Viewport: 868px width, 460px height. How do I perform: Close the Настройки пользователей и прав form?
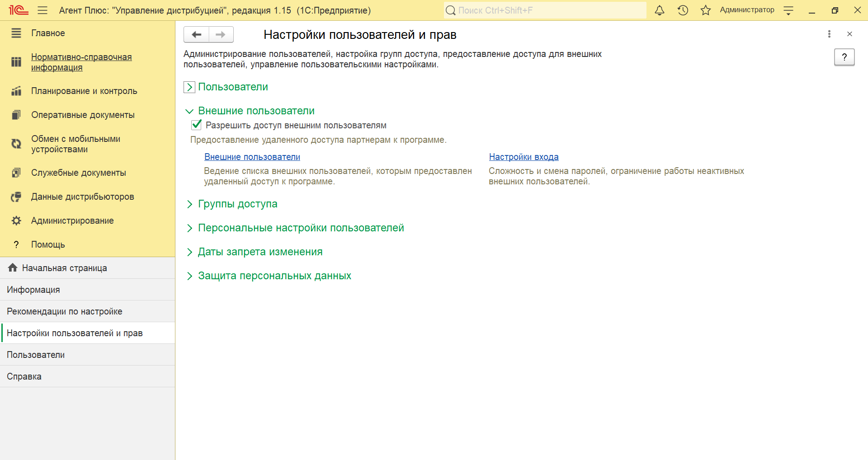pos(849,34)
